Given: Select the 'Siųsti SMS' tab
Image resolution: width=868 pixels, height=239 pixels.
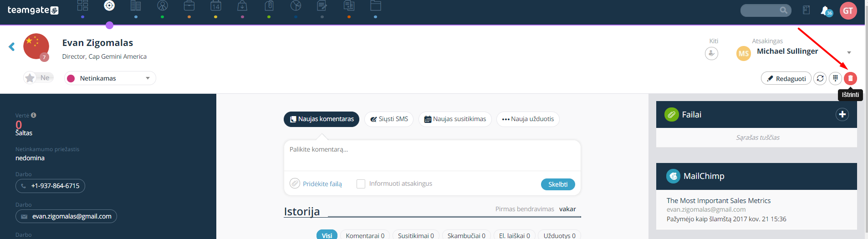Looking at the screenshot, I should [x=389, y=119].
